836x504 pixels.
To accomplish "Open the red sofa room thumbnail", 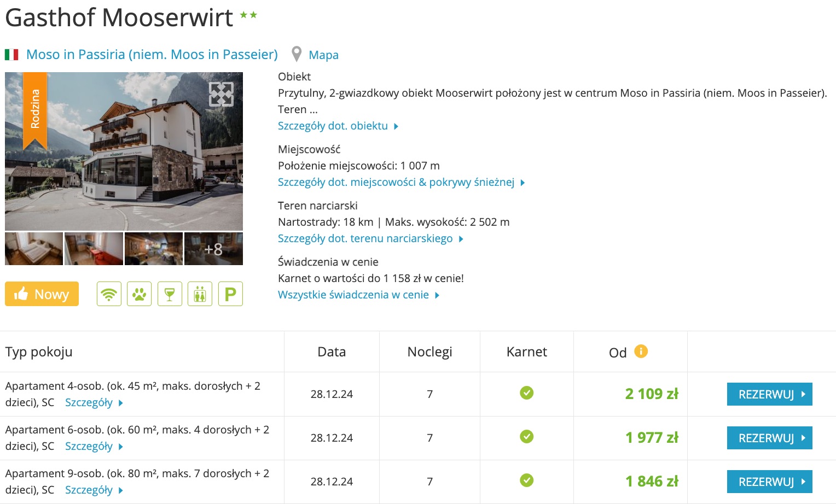I will (94, 249).
